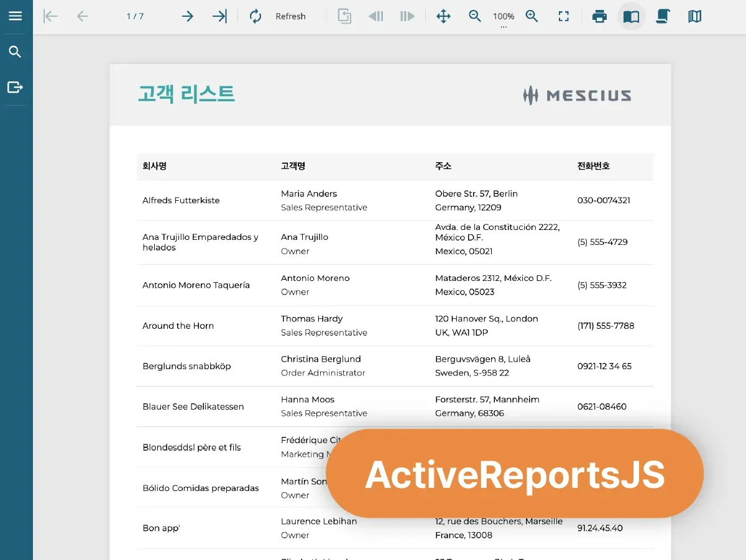Select Blondesddsl père et fils company

(x=191, y=448)
